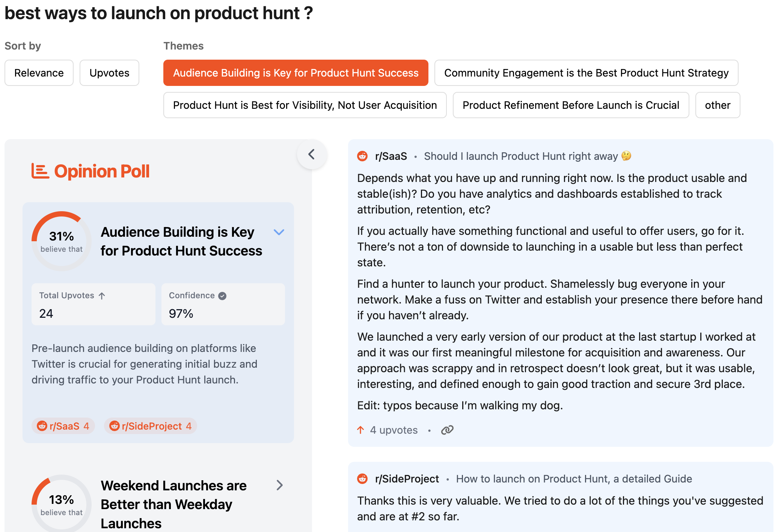The height and width of the screenshot is (532, 781).
Task: Expand the Weekend Launches opinion chevron
Action: (280, 485)
